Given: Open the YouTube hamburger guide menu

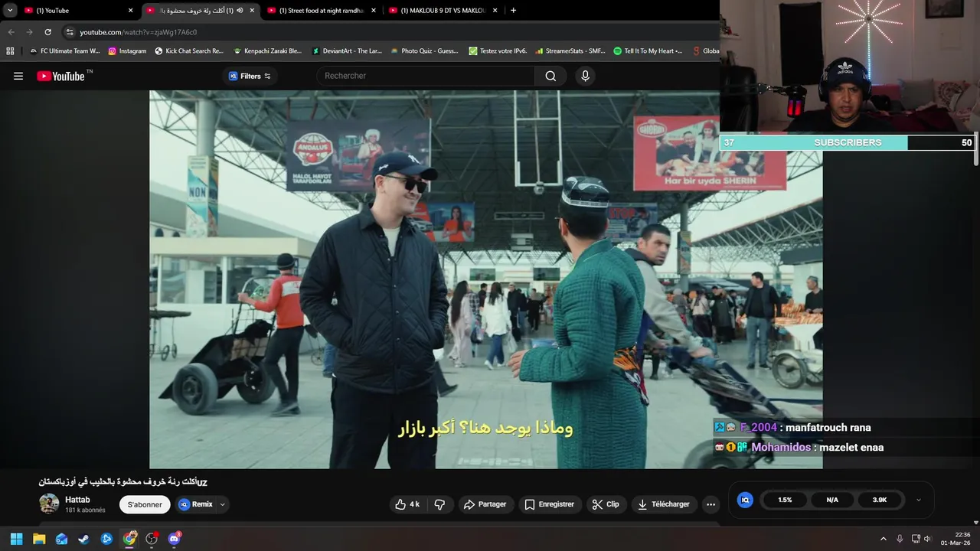Looking at the screenshot, I should point(18,76).
